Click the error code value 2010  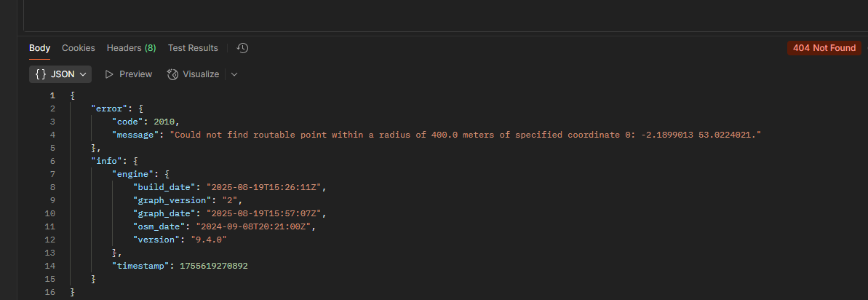point(165,122)
